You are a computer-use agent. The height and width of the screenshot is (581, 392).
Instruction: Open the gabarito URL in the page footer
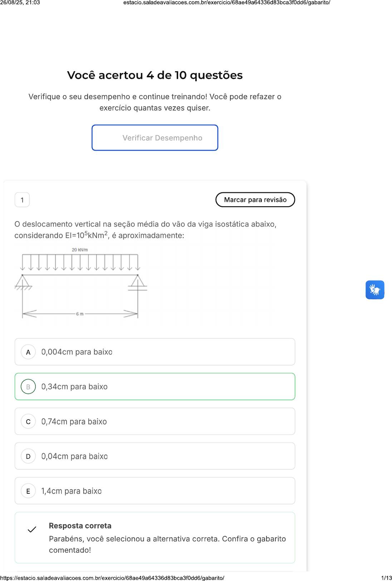pyautogui.click(x=112, y=578)
